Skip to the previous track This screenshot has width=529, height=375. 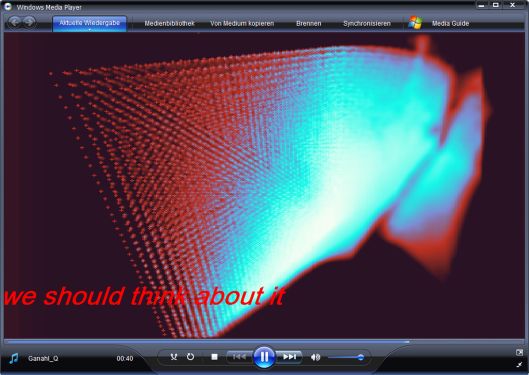(x=239, y=357)
